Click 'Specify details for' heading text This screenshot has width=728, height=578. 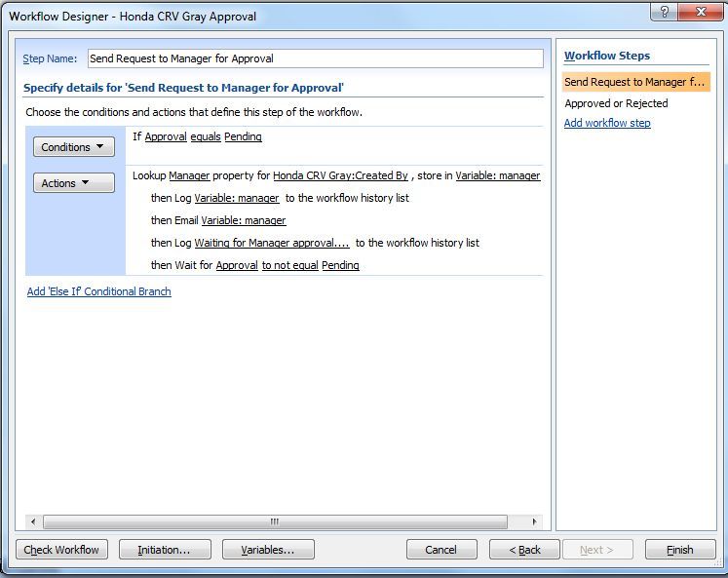[x=183, y=88]
